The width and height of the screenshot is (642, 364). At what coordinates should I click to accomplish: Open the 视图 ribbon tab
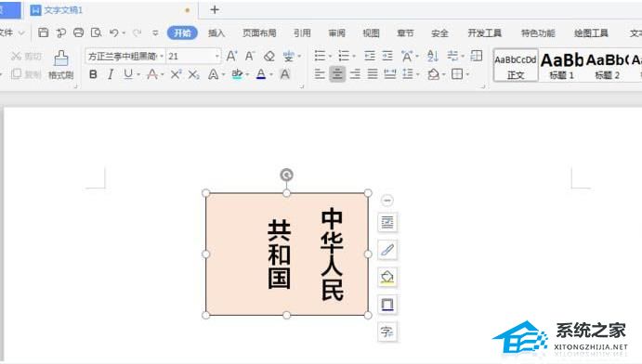tap(371, 33)
